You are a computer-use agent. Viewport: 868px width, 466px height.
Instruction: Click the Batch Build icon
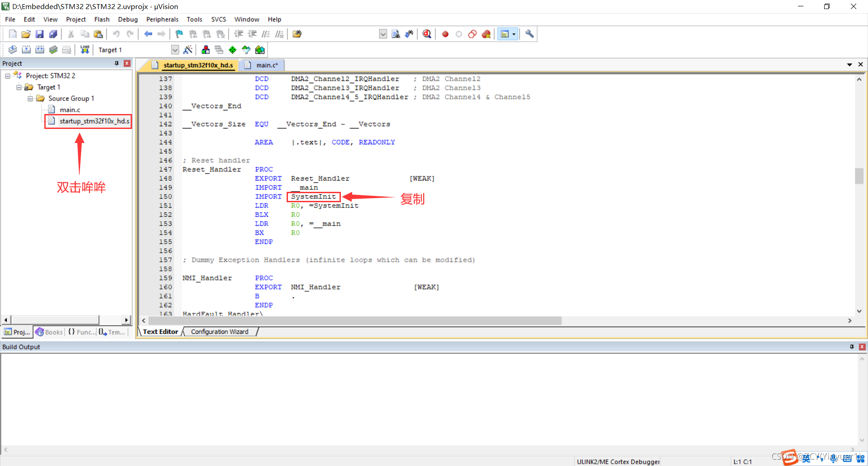coord(53,50)
